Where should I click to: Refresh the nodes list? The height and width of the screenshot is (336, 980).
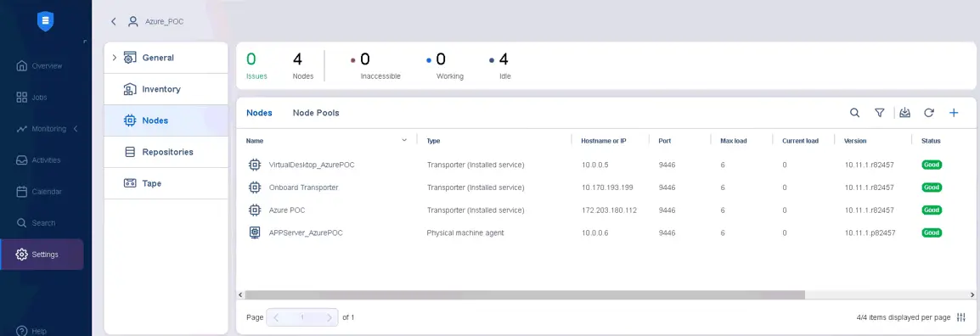(929, 113)
